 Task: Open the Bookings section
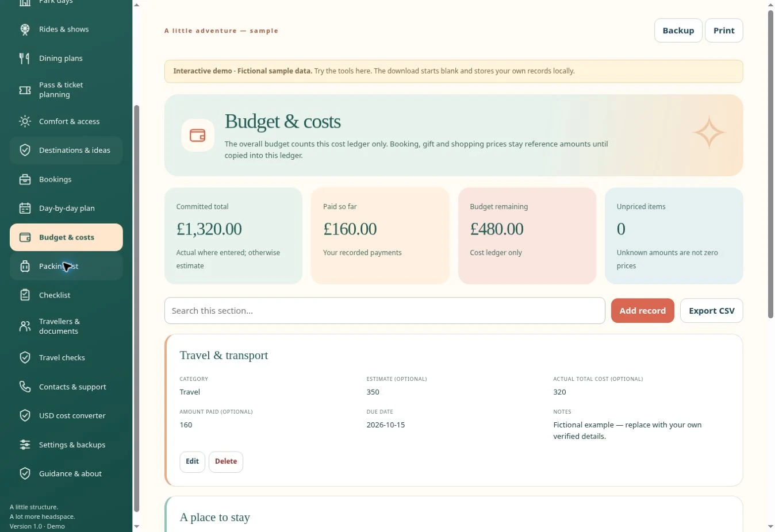(66, 179)
